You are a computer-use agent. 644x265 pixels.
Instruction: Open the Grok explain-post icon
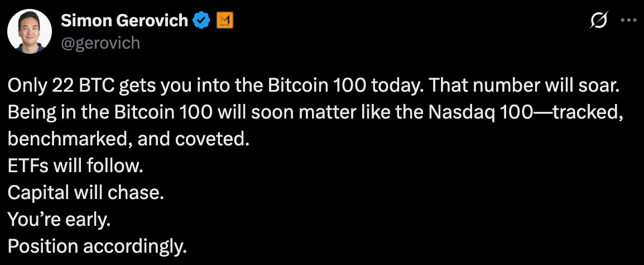click(x=599, y=20)
